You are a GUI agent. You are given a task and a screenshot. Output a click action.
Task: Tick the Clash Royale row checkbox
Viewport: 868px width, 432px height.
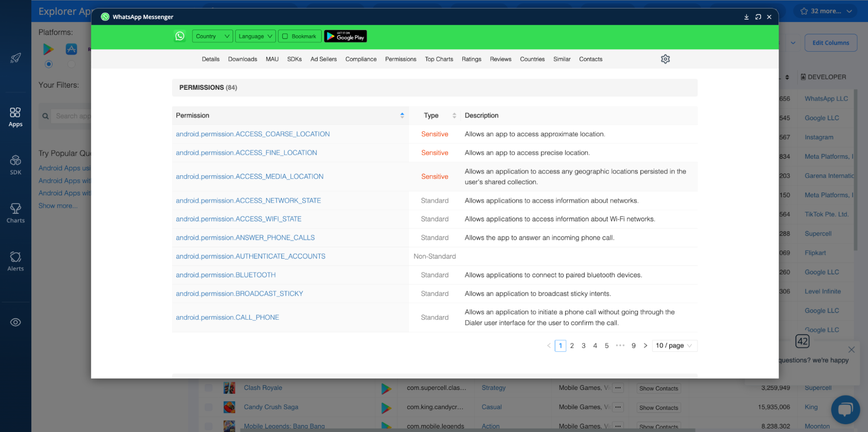click(208, 388)
